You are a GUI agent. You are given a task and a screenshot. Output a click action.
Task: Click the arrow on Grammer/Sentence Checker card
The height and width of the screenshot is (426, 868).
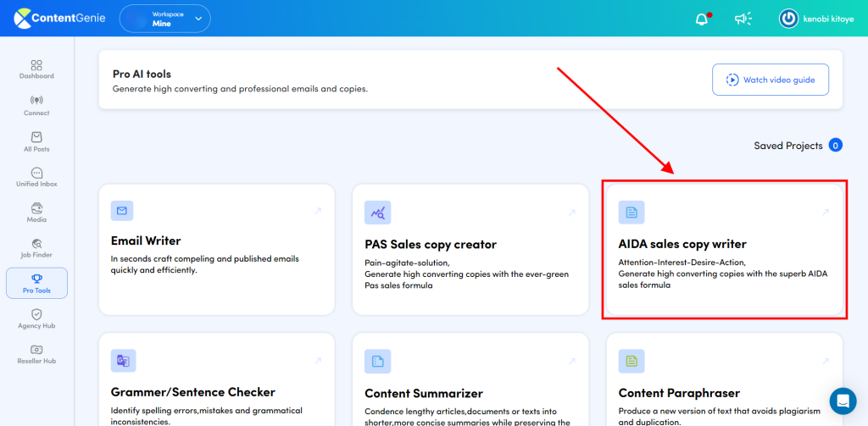318,361
